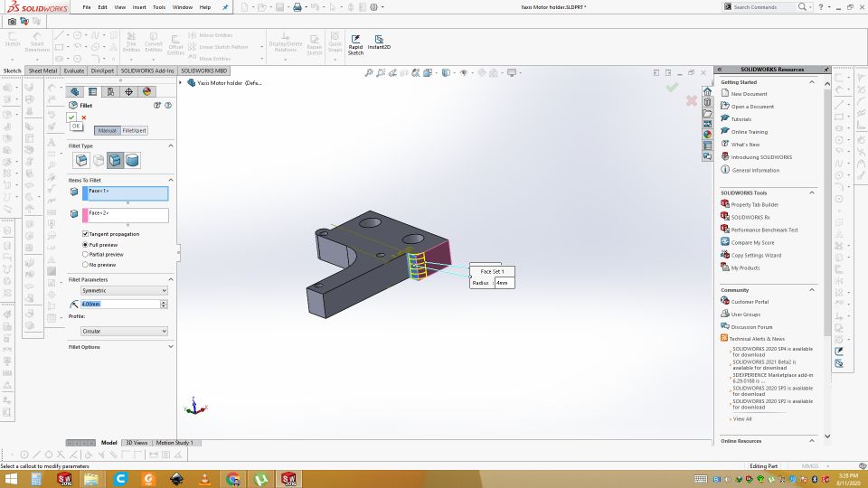Click Zoom to Area icon

point(381,73)
